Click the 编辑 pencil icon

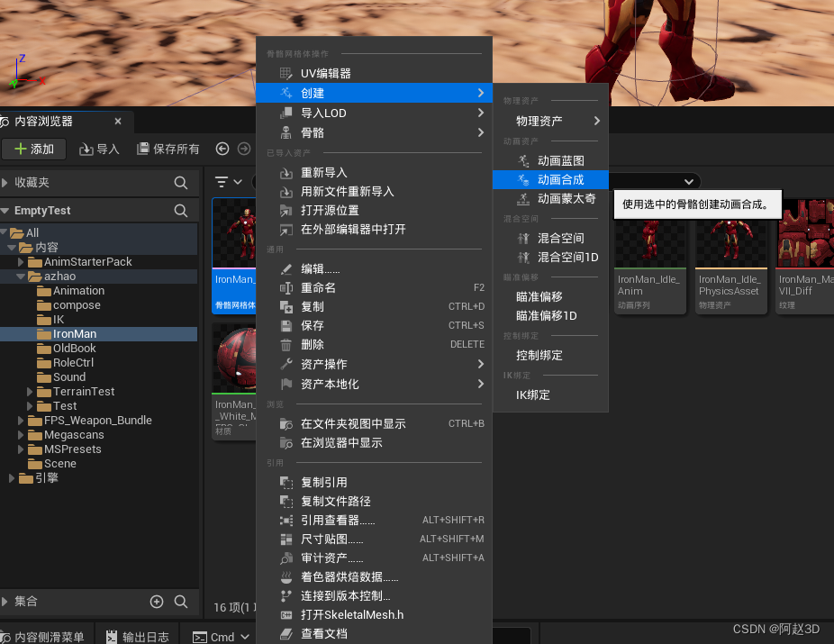(286, 269)
